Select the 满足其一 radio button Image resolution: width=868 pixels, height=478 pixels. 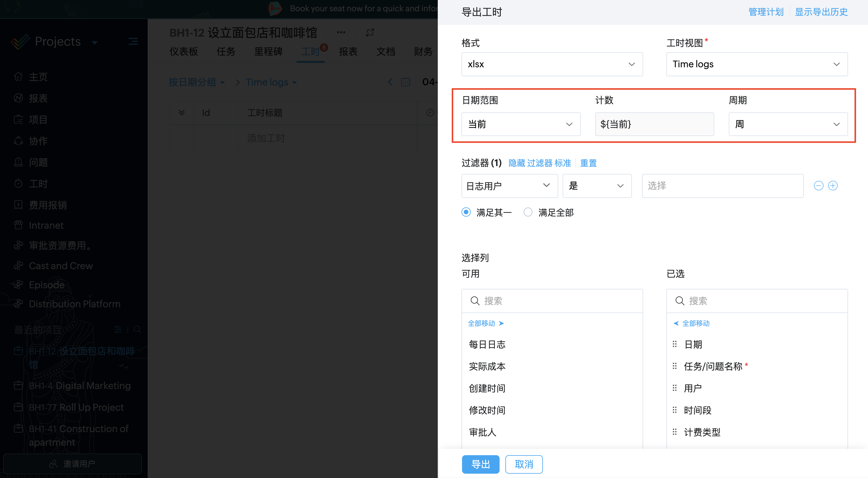(466, 212)
